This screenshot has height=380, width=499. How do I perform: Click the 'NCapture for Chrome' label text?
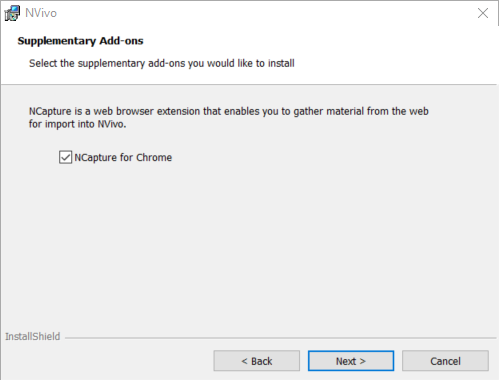pyautogui.click(x=123, y=157)
